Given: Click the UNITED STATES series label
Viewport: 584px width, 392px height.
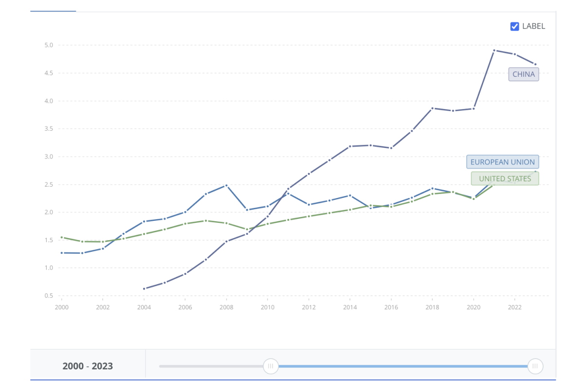Looking at the screenshot, I should 505,178.
